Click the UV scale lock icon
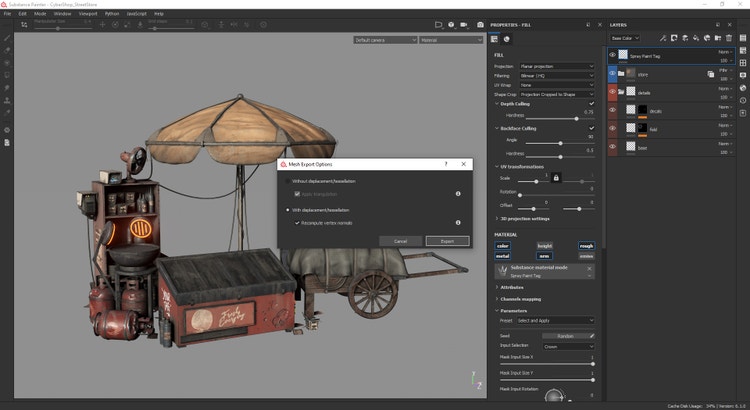750x410 pixels. point(556,177)
